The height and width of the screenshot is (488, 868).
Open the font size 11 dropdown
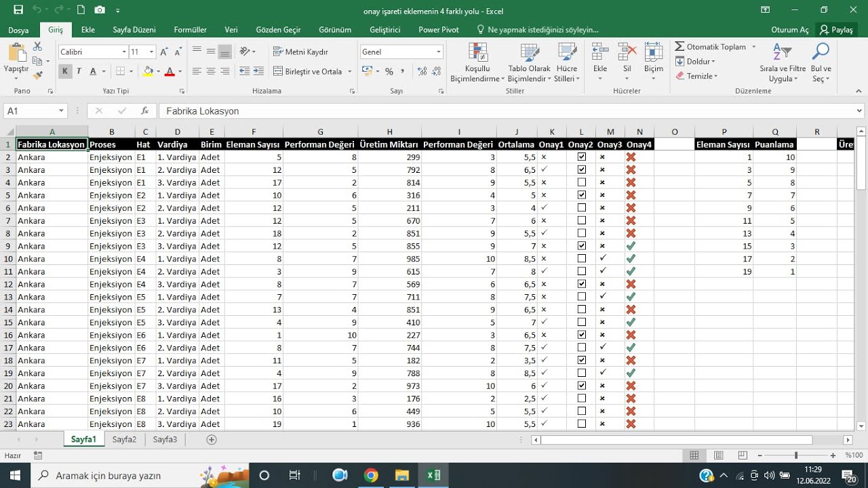coord(151,52)
